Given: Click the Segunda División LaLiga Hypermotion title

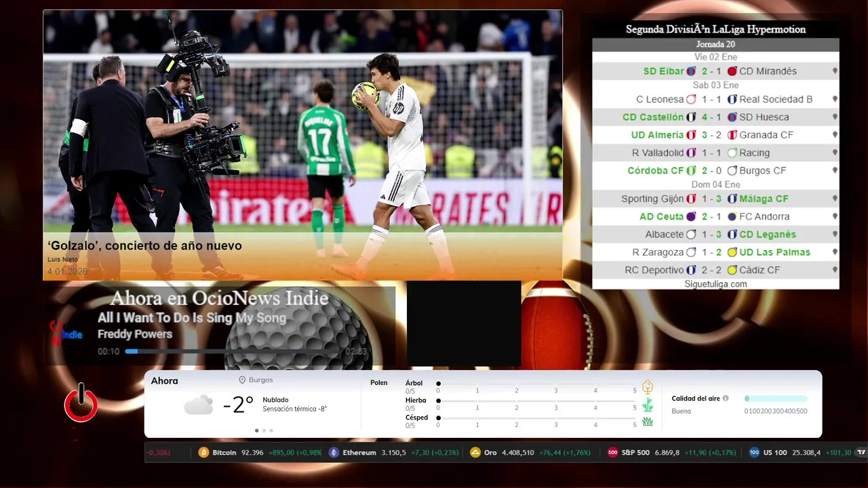Looking at the screenshot, I should (x=715, y=29).
